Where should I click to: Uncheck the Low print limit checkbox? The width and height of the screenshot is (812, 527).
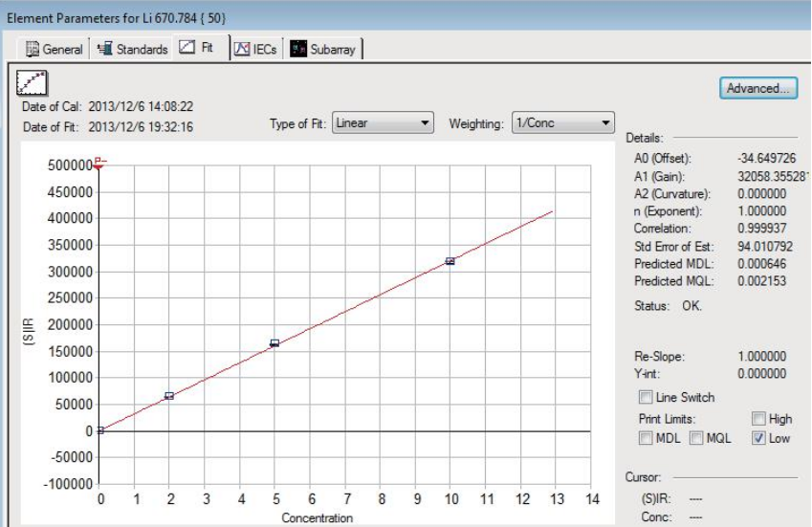pyautogui.click(x=758, y=438)
